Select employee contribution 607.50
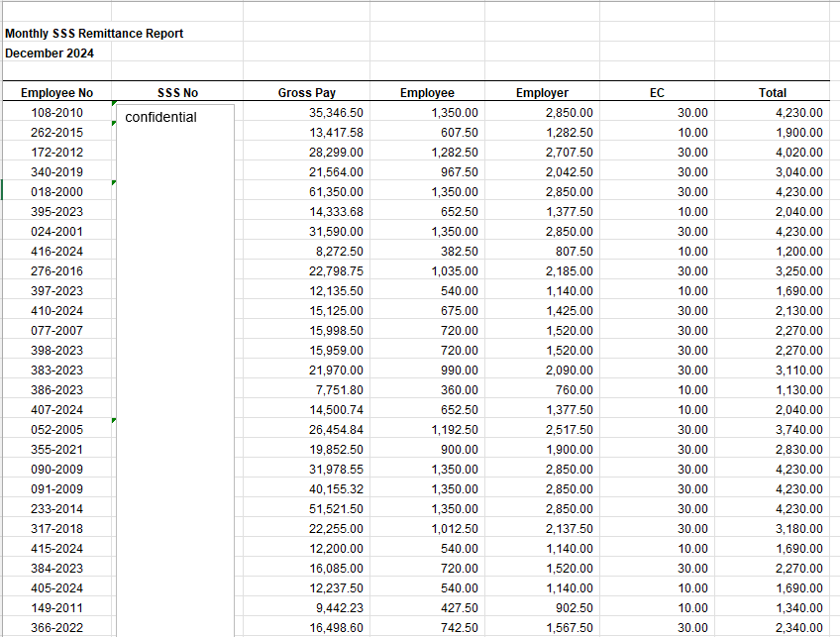The width and height of the screenshot is (840, 637). tap(459, 133)
